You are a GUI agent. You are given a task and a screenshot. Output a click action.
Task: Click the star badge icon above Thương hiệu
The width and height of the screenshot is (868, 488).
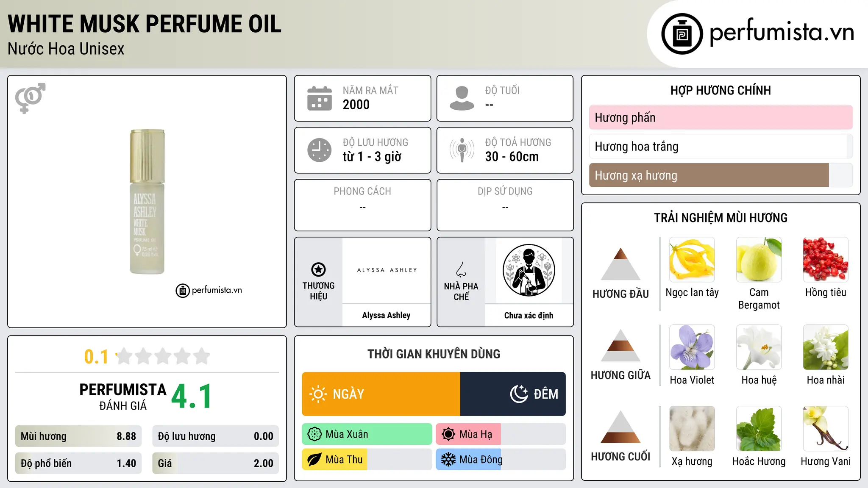coord(319,269)
